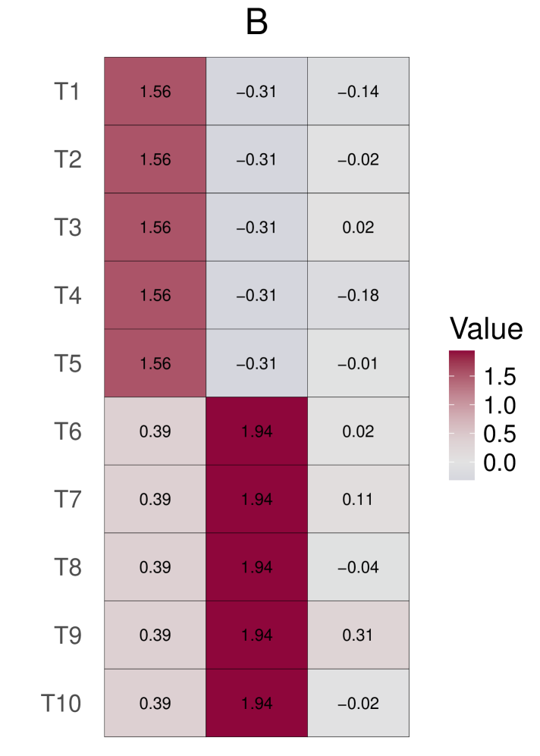Click the Value legend title

[x=486, y=329]
